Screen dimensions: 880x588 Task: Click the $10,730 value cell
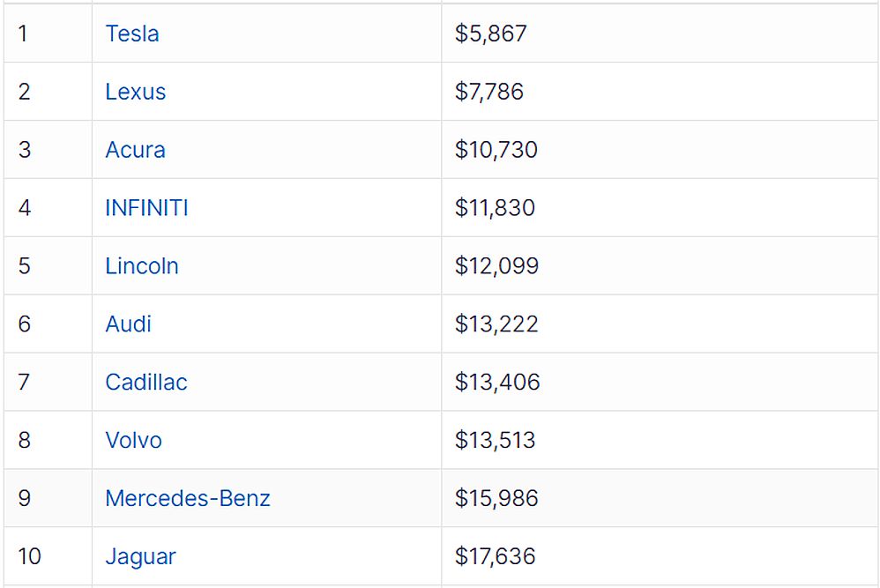(x=660, y=150)
